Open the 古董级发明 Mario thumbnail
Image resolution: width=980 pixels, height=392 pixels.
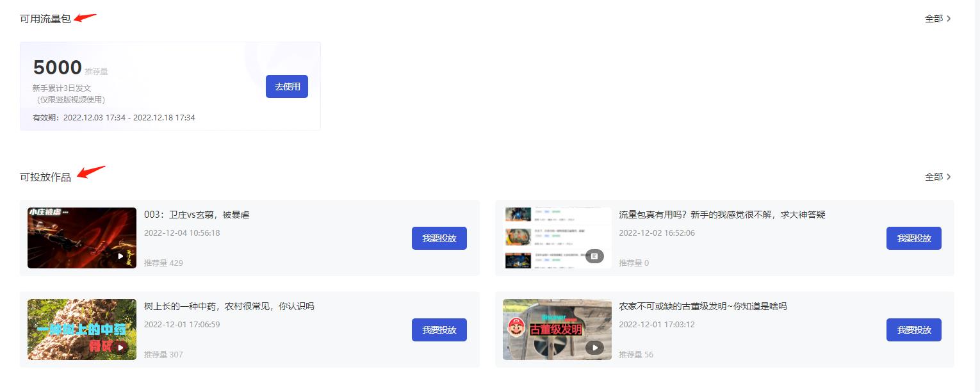pos(557,329)
